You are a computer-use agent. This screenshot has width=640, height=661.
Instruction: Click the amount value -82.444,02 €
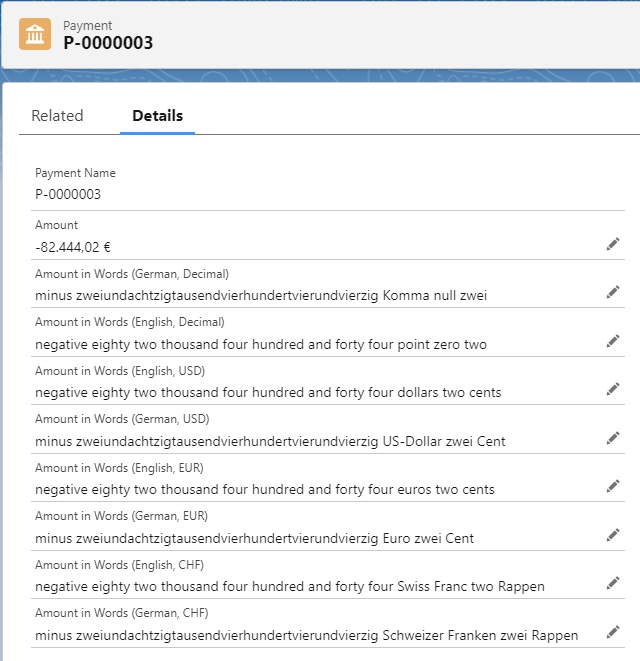74,246
